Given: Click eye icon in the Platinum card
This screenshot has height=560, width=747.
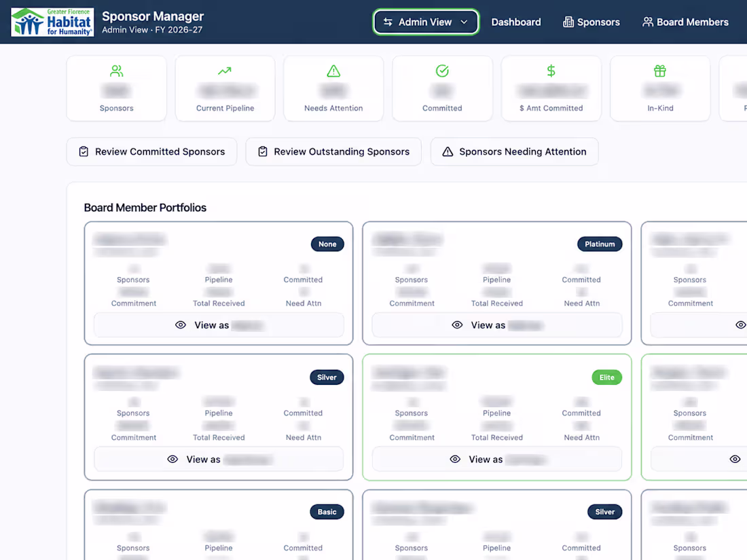Looking at the screenshot, I should [x=457, y=324].
